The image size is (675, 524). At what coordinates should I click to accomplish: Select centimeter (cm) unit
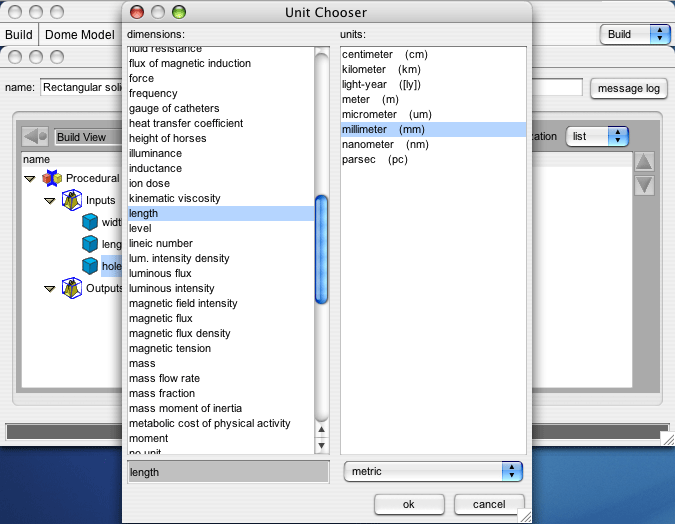(x=433, y=55)
